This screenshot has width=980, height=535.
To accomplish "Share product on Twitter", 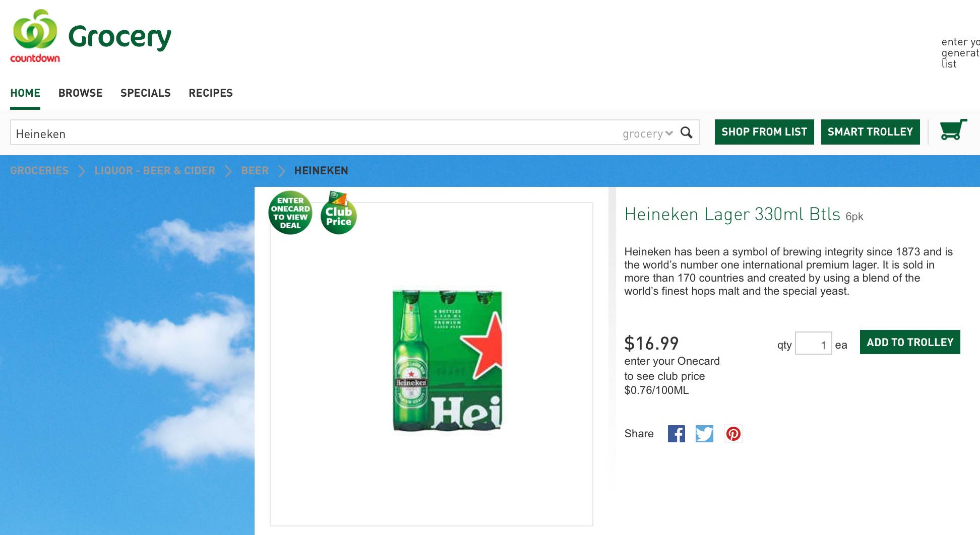I will [x=704, y=434].
